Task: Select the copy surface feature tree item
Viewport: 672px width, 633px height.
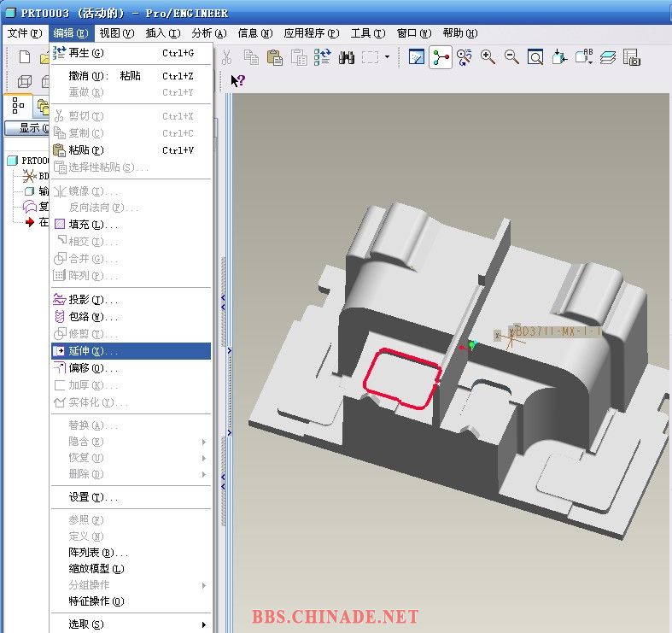Action: click(x=36, y=206)
